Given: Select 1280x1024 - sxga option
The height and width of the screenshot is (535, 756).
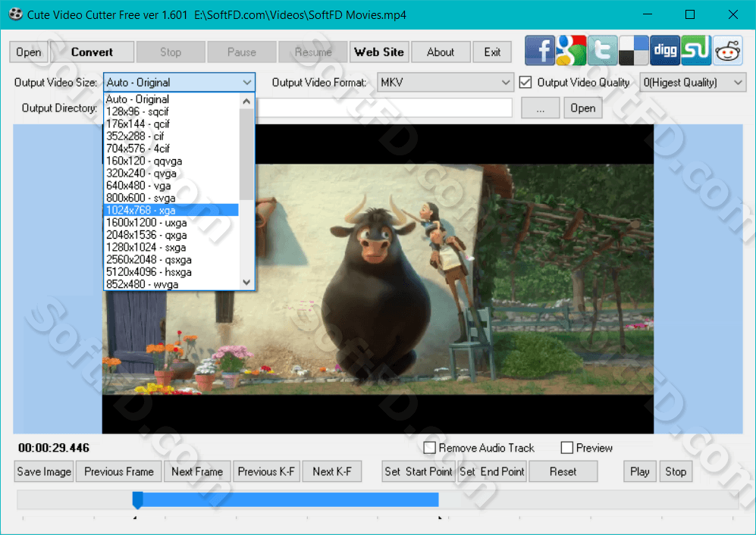Looking at the screenshot, I should (171, 247).
